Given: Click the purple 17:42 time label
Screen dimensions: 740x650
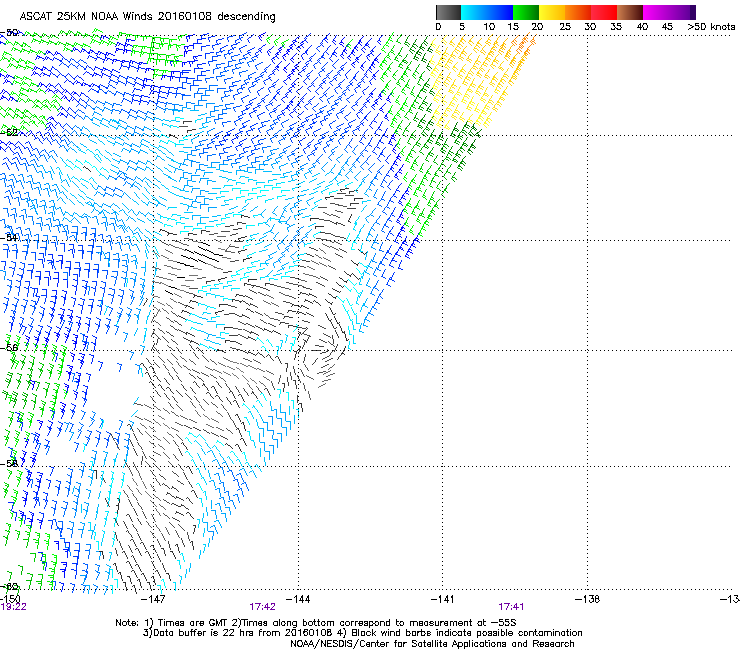Looking at the screenshot, I should (262, 607).
